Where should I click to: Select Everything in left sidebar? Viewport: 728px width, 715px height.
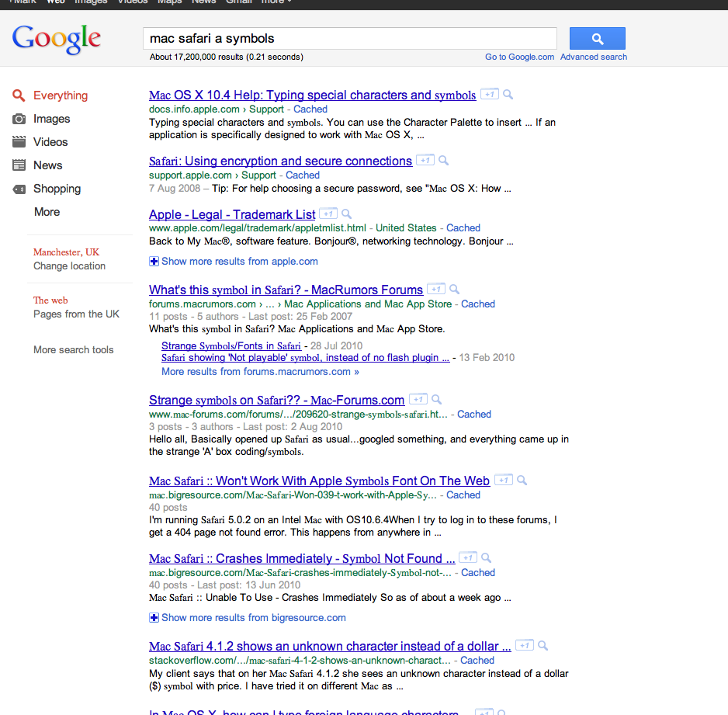[x=61, y=95]
